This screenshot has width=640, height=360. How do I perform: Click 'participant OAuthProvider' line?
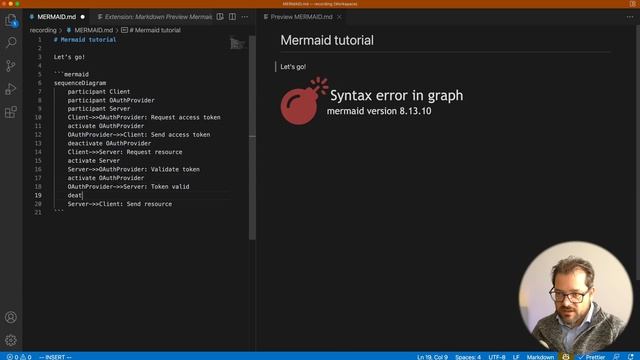tap(111, 100)
